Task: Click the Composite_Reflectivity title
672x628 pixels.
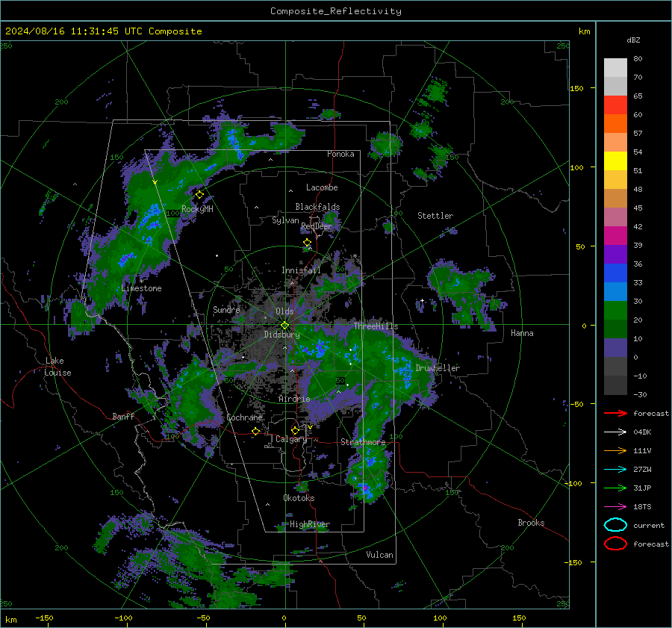Action: [x=336, y=11]
